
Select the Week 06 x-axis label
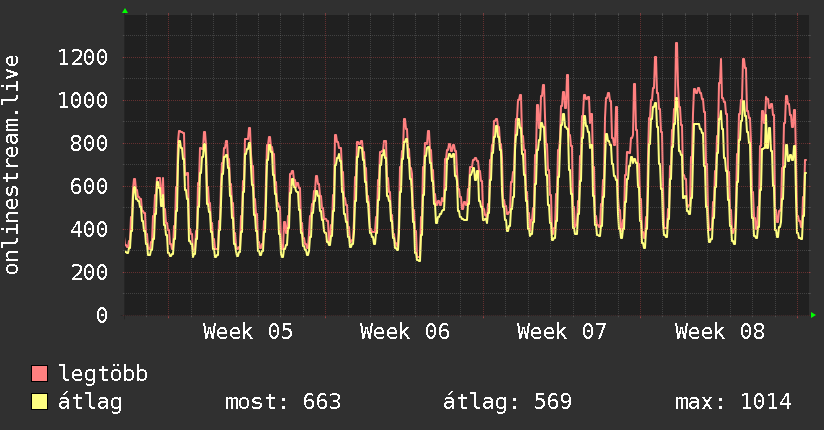tap(405, 332)
